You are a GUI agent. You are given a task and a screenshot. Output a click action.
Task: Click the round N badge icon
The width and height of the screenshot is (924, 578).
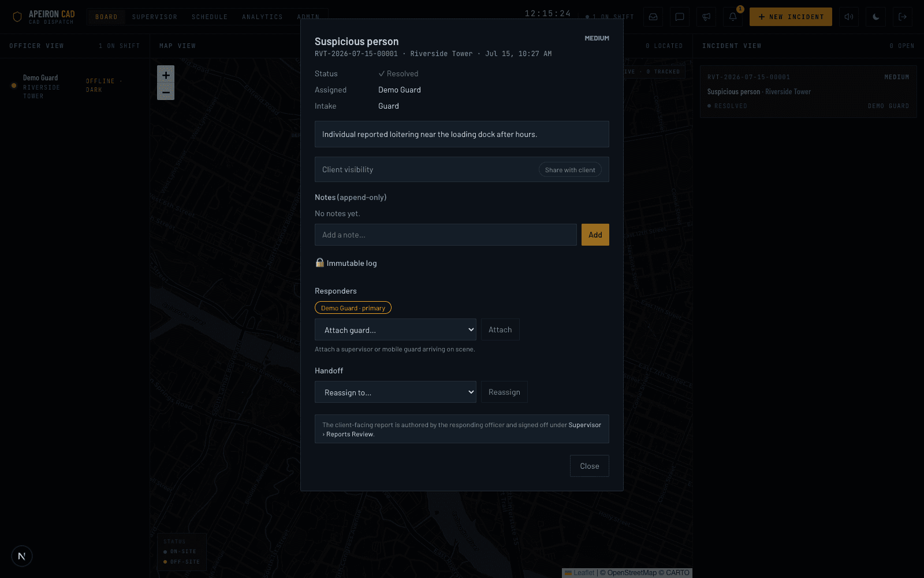coord(22,556)
